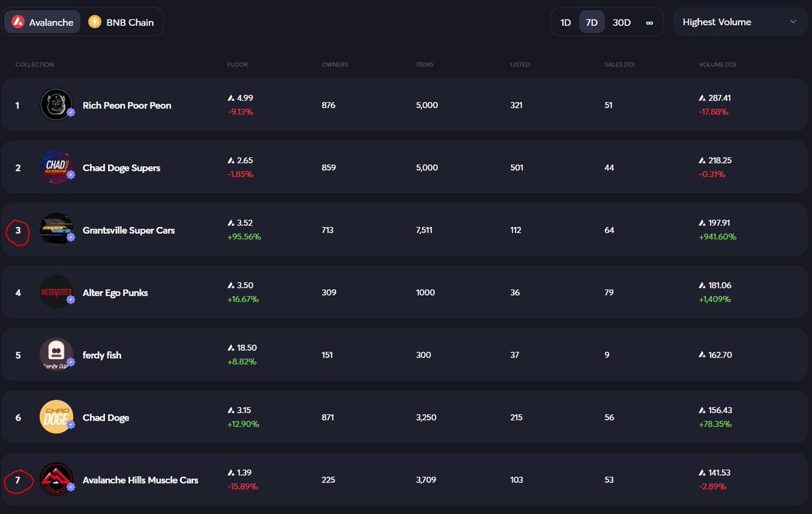
Task: Click owners count 151
Action: pyautogui.click(x=328, y=355)
